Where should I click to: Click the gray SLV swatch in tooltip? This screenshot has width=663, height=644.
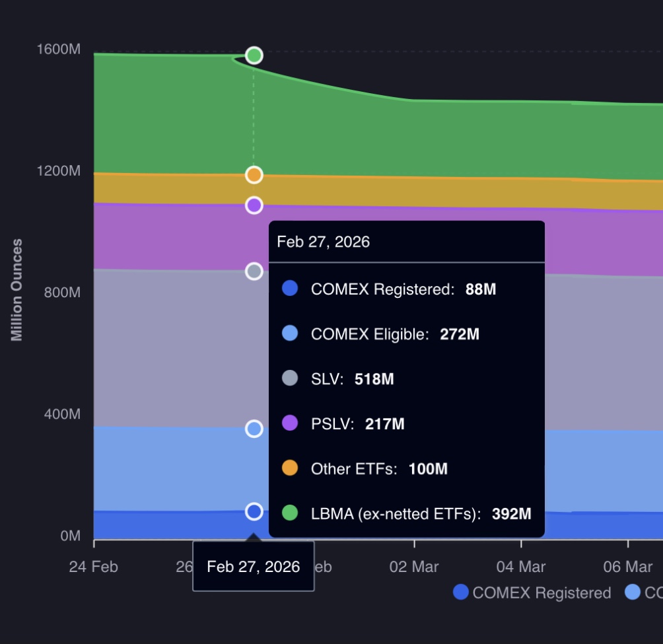tap(290, 378)
